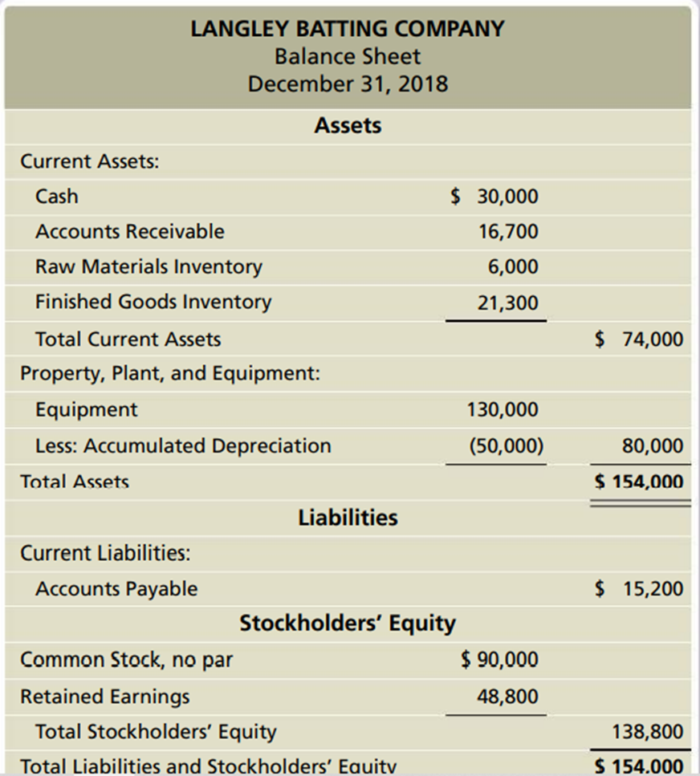
Task: Click Total Current Assets amount $74,000
Action: pos(639,339)
